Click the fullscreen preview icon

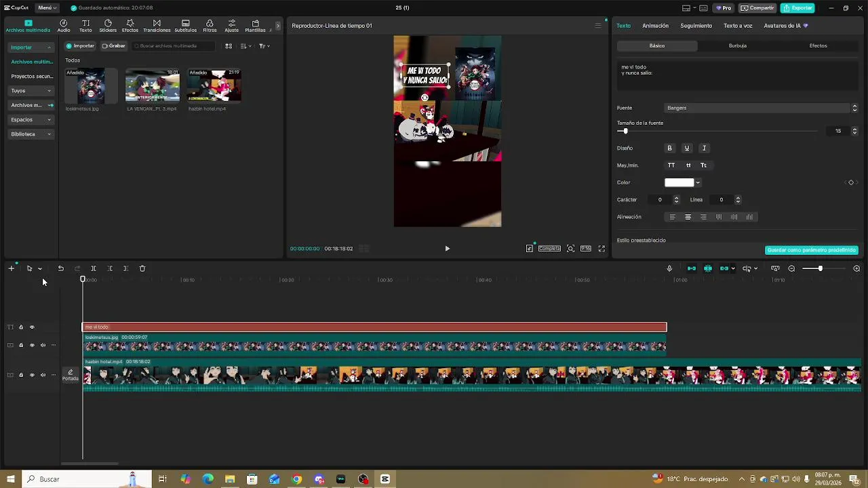pyautogui.click(x=601, y=249)
